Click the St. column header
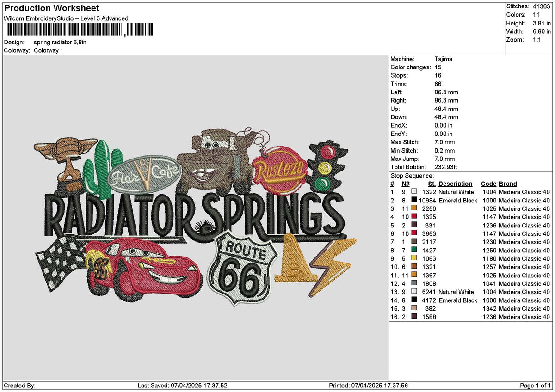 432,184
